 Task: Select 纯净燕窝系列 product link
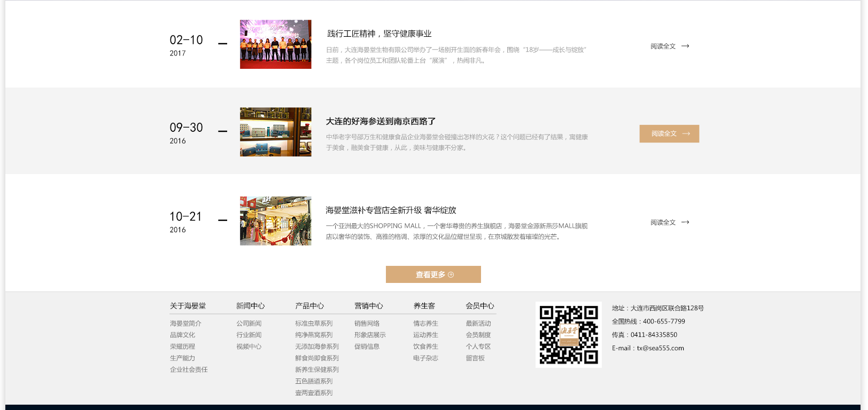pyautogui.click(x=314, y=335)
